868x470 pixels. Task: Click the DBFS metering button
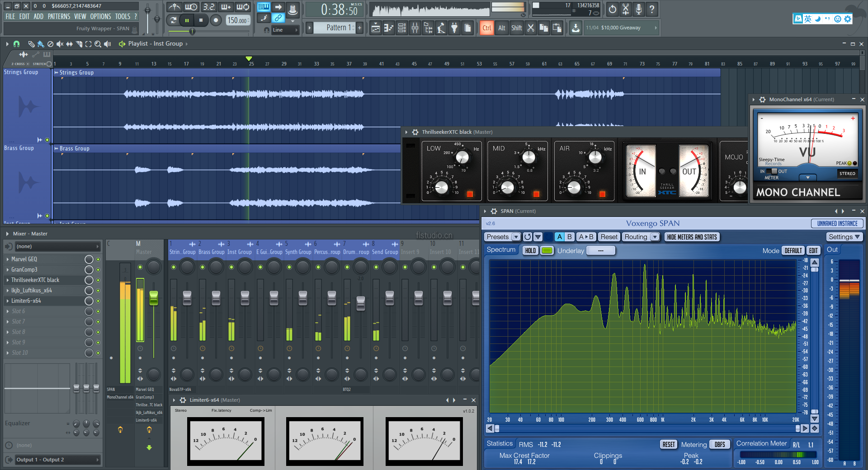click(x=720, y=444)
